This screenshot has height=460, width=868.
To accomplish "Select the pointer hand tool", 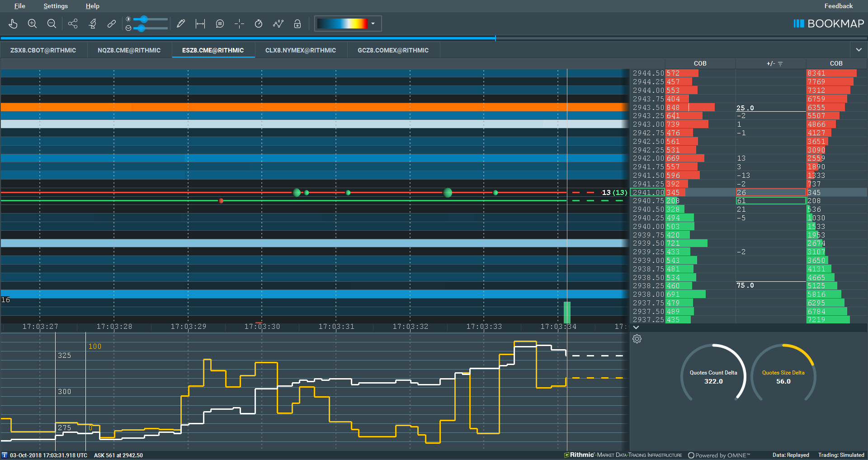I will [x=13, y=24].
